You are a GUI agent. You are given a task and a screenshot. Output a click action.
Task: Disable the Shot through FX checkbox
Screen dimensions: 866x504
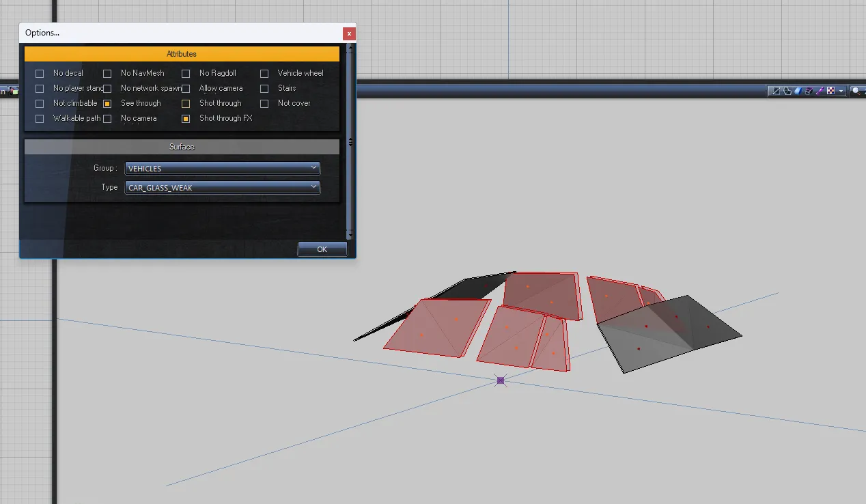[186, 119]
